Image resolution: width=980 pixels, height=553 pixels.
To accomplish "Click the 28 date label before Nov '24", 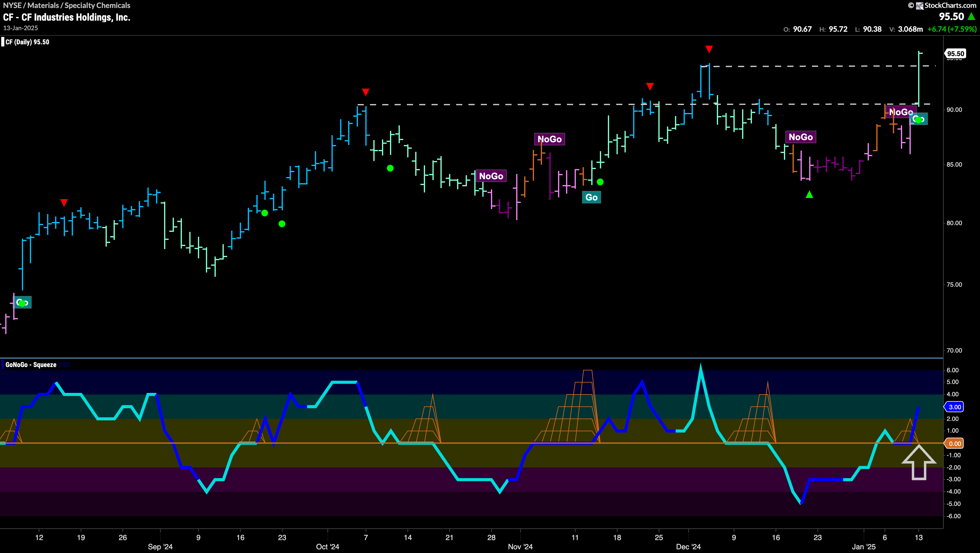I will tap(491, 537).
